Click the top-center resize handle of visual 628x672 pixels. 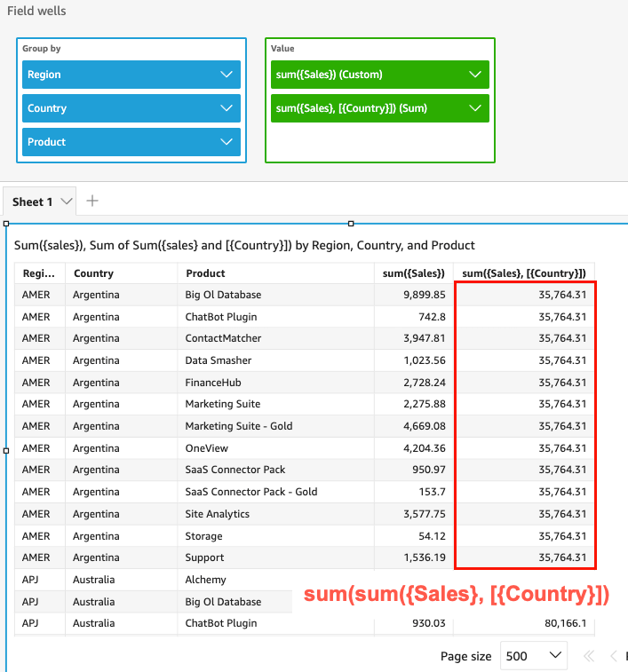click(351, 224)
